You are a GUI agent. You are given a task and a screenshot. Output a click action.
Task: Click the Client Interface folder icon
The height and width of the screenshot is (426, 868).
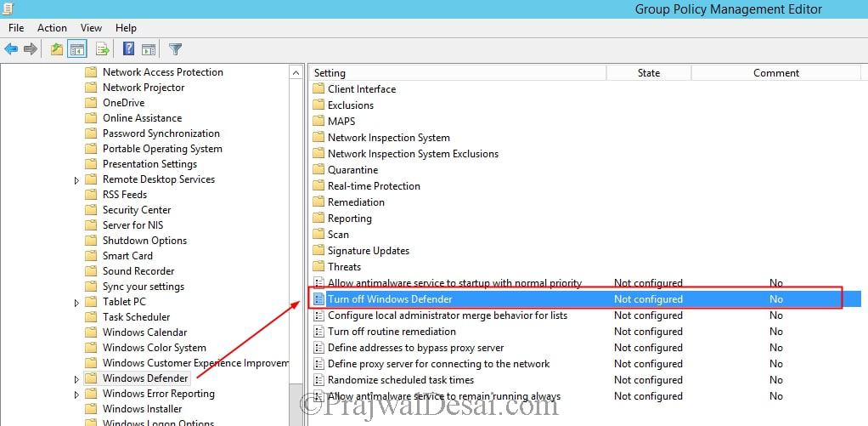(x=318, y=89)
